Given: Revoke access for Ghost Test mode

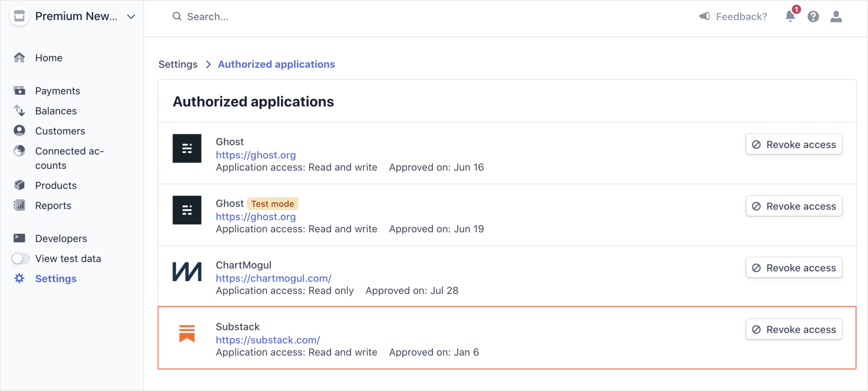Looking at the screenshot, I should (794, 206).
